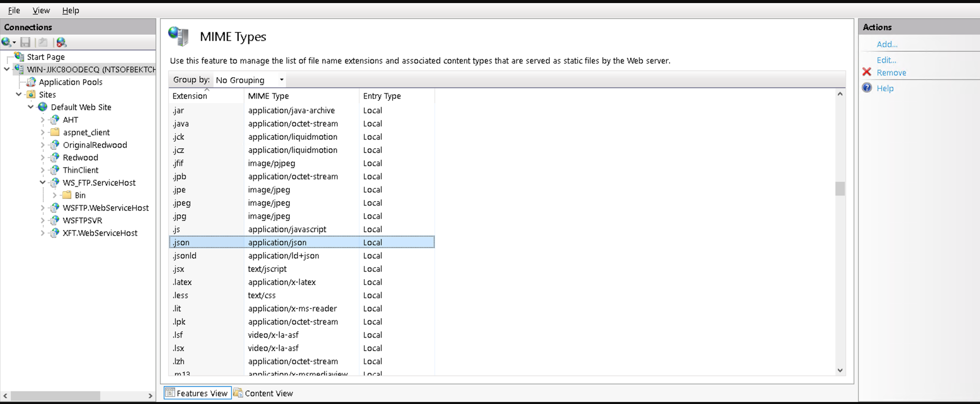This screenshot has height=404, width=980.
Task: Click the up folder icon in Connections toolbar
Action: [43, 42]
